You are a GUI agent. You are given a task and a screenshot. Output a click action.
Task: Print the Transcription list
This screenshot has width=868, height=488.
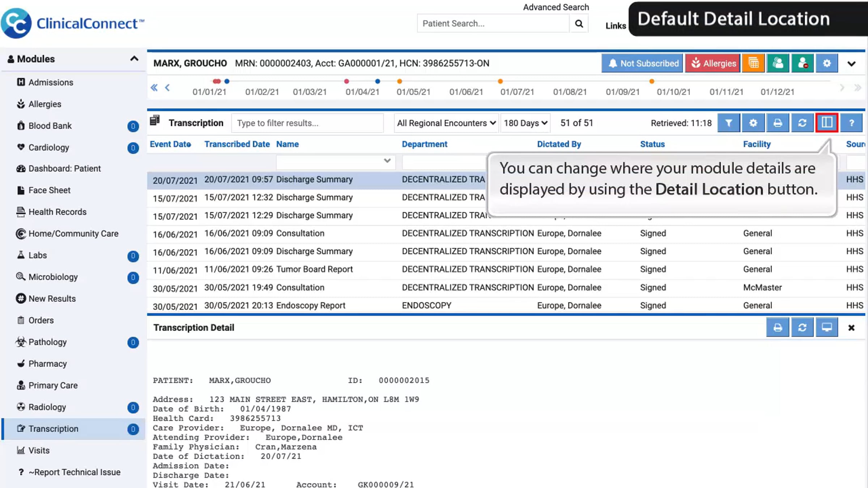click(778, 123)
